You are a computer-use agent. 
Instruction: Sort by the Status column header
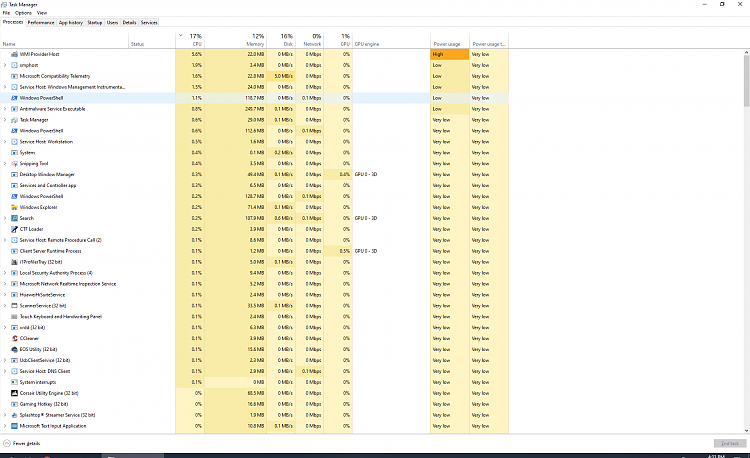[152, 40]
